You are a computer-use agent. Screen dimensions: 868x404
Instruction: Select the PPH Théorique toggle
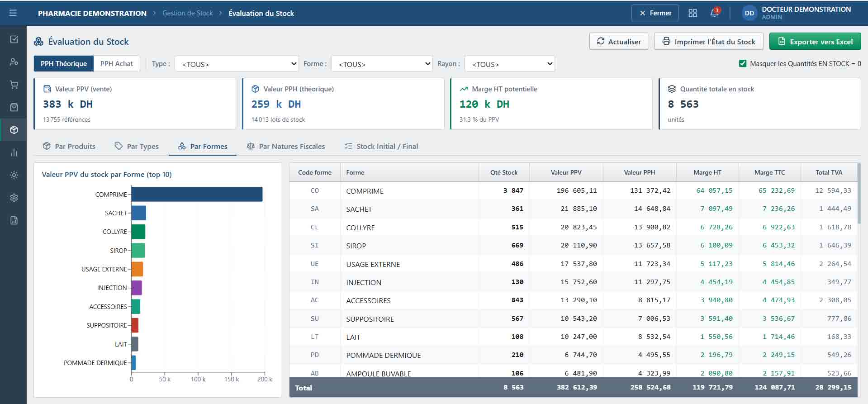64,64
